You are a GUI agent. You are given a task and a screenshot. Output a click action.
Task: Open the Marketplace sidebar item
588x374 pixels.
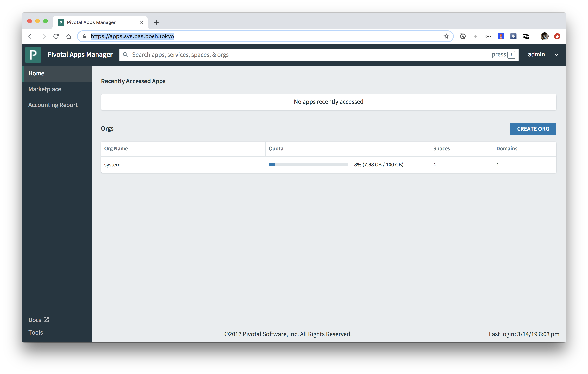45,89
